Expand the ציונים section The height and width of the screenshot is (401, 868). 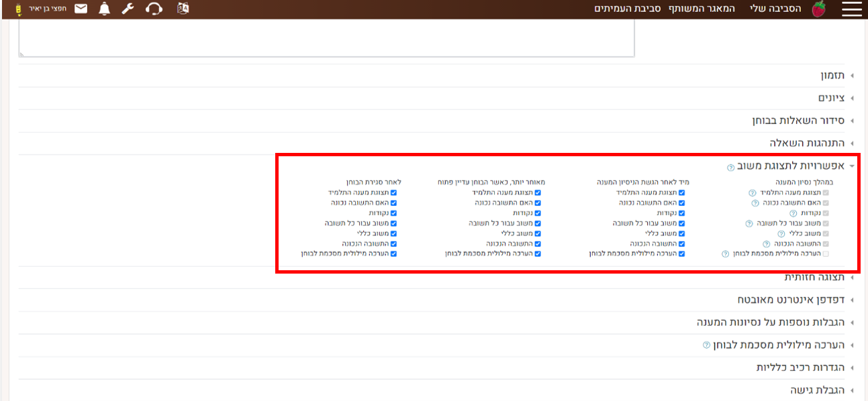point(831,99)
